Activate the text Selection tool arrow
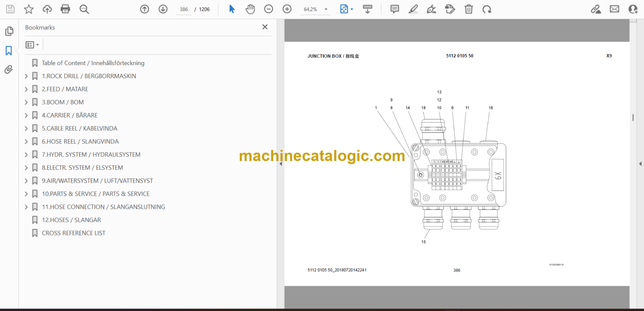644x311 pixels. tap(232, 9)
